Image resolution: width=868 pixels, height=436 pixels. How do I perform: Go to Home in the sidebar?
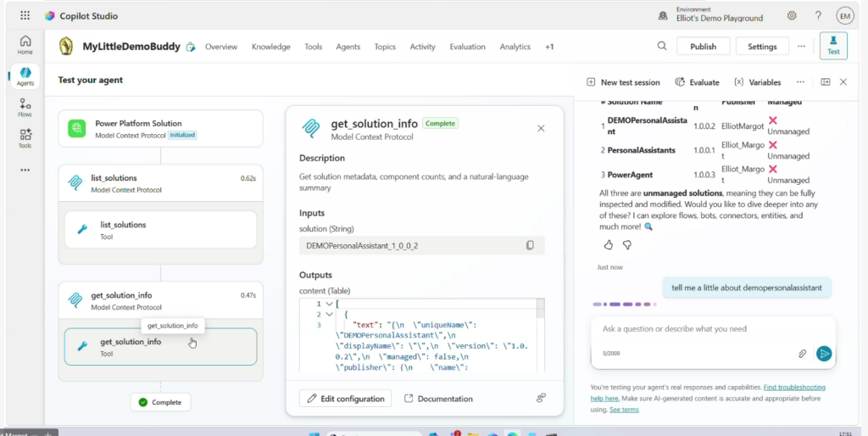pyautogui.click(x=25, y=44)
